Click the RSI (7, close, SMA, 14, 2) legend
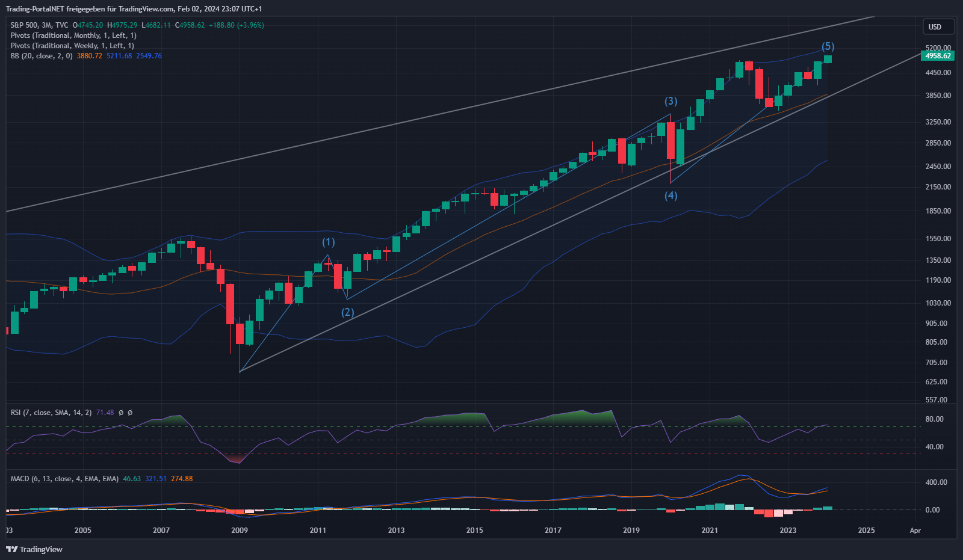Image resolution: width=963 pixels, height=560 pixels. 51,413
